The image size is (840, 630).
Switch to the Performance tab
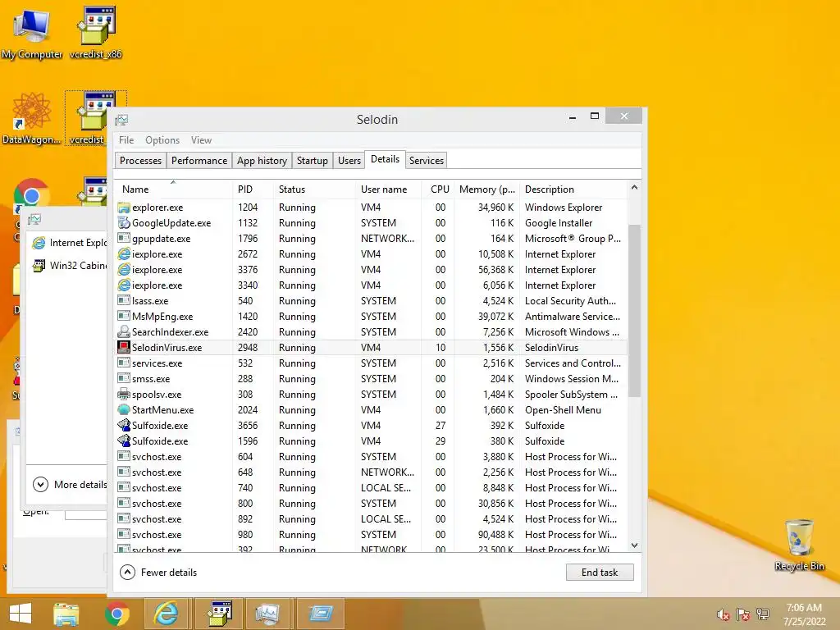[x=199, y=161]
